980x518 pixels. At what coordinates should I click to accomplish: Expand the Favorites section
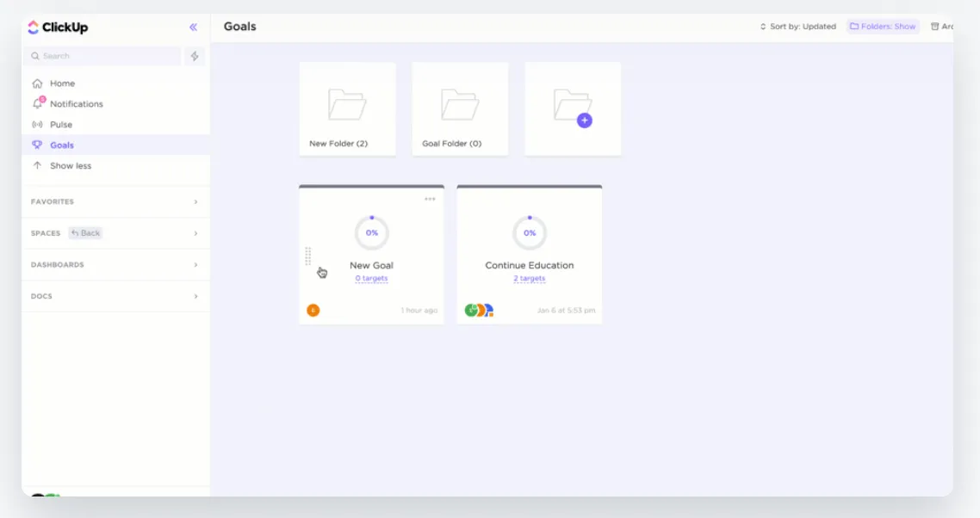click(195, 202)
